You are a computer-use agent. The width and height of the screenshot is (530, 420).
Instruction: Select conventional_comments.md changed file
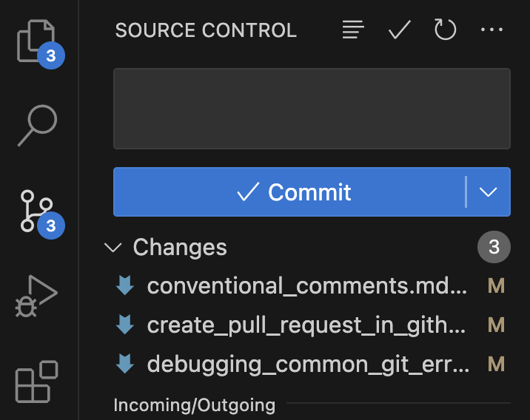(x=306, y=286)
